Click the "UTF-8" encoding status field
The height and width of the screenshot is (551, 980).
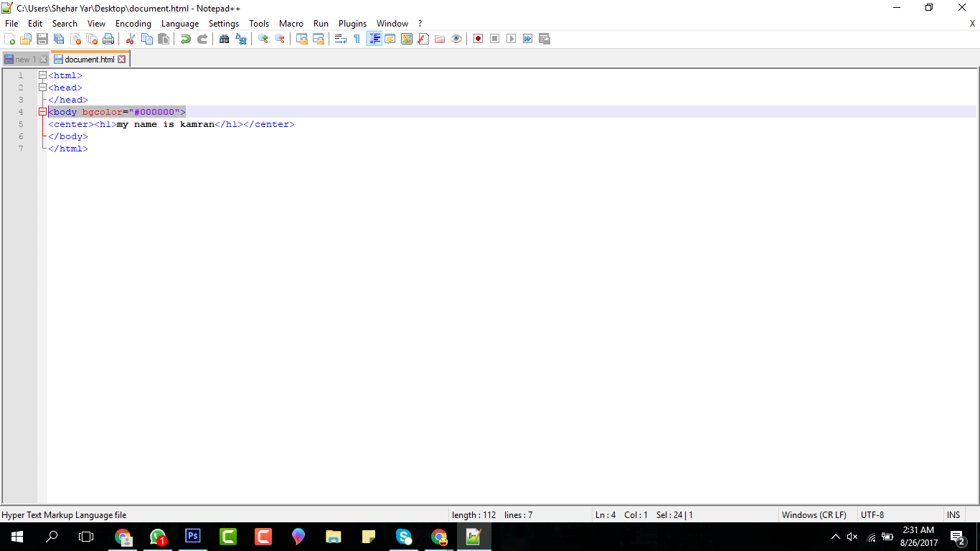click(x=872, y=515)
